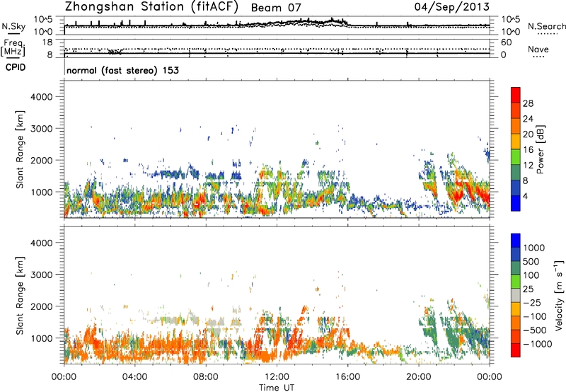Pick the red segment of Power colorbar

click(x=516, y=95)
